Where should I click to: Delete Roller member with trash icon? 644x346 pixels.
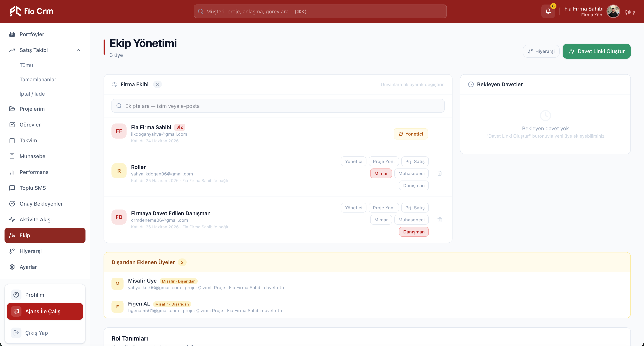(x=440, y=173)
